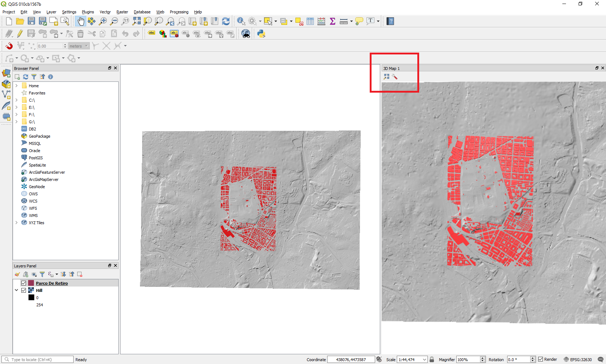Viewport: 606px width, 364px height.
Task: Collapse the Hill layer legend
Action: click(17, 290)
